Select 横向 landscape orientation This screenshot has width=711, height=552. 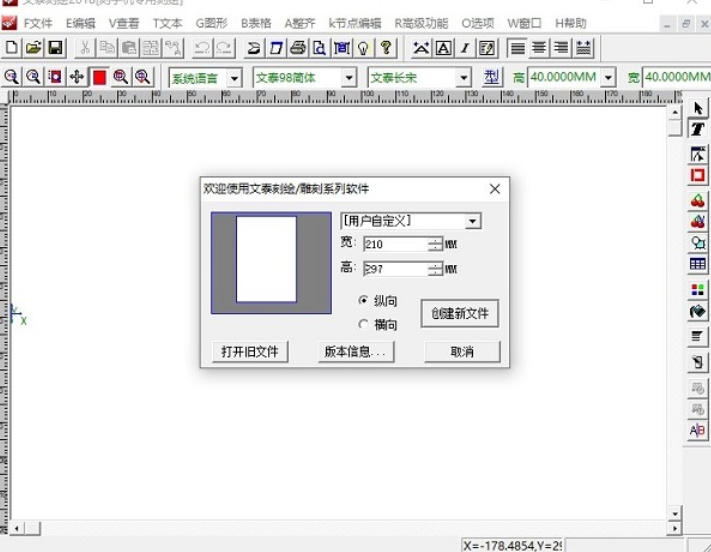[377, 325]
